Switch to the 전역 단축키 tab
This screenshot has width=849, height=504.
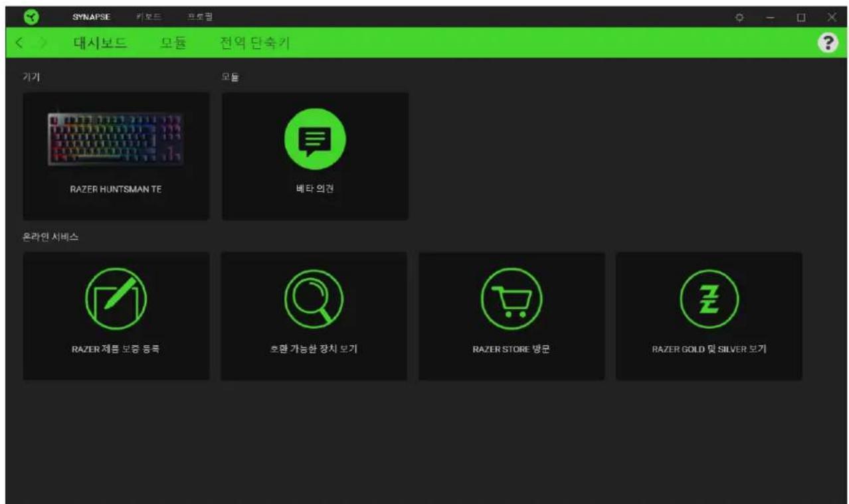tap(254, 44)
